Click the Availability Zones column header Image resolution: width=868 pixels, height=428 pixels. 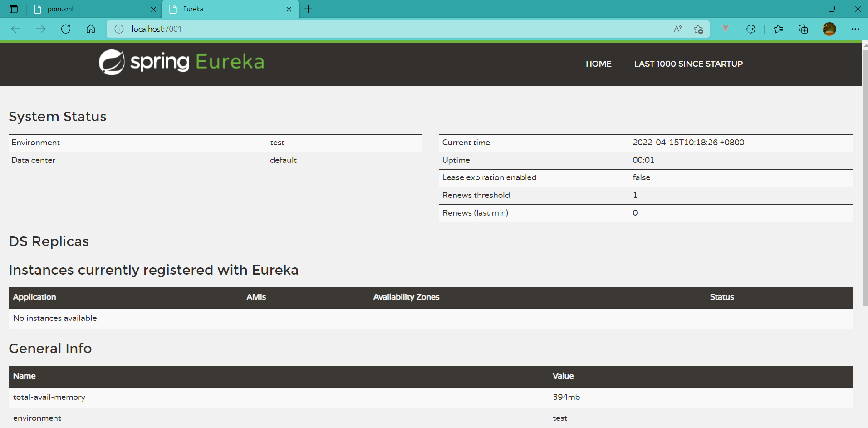pyautogui.click(x=406, y=297)
